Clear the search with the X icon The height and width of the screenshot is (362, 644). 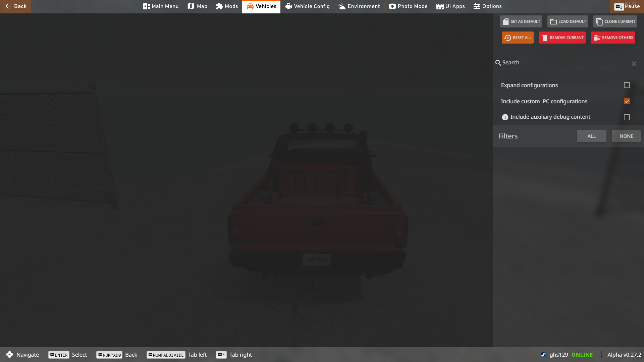pos(634,64)
